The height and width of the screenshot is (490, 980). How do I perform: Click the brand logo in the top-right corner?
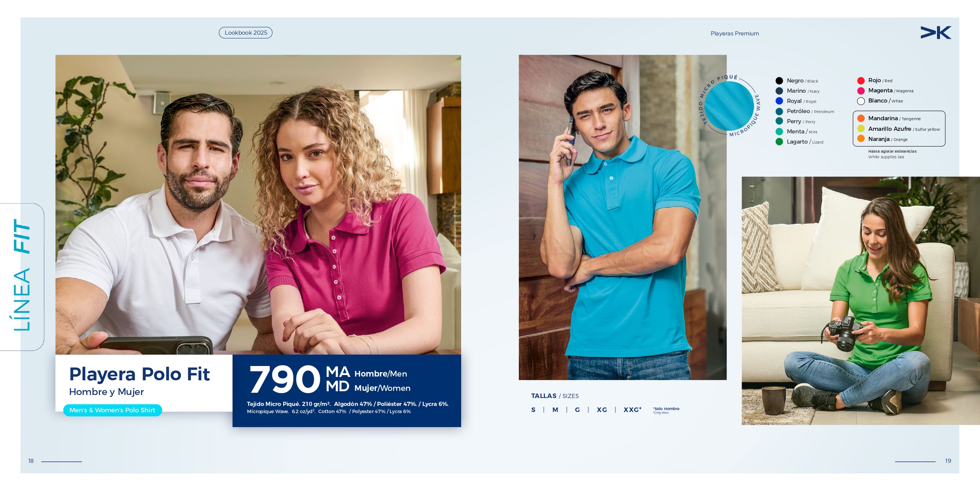pos(936,33)
